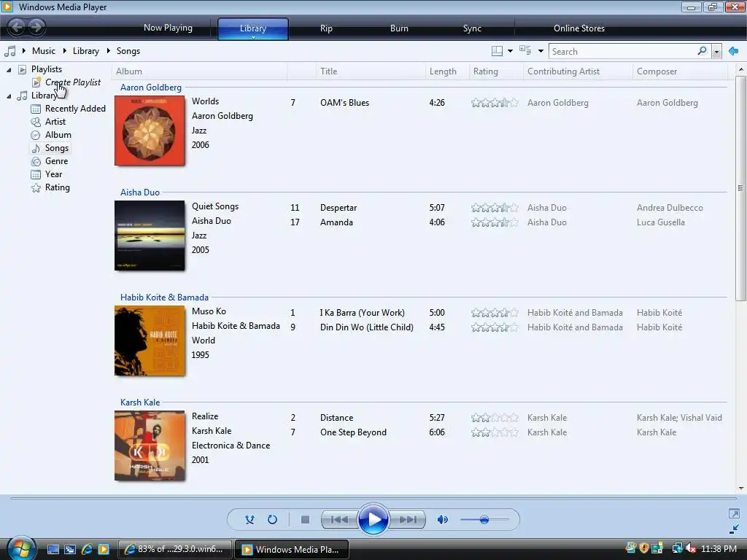Open the Burn tab
The width and height of the screenshot is (747, 560).
point(399,28)
